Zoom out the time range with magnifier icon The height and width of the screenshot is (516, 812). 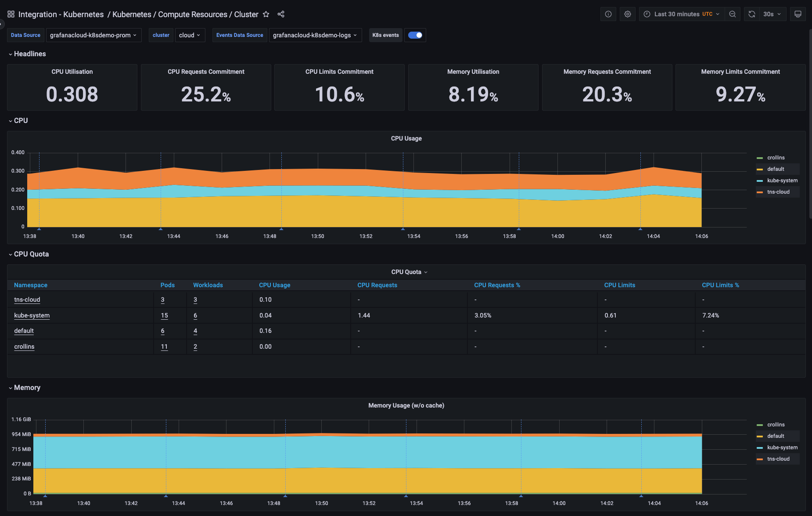pos(732,14)
